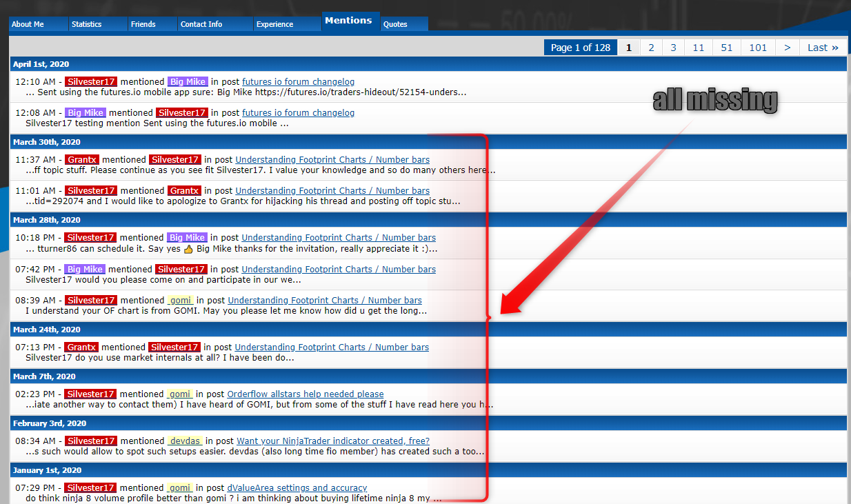The width and height of the screenshot is (851, 504).
Task: Click gomi user tag at 08:39 AM
Action: pos(180,300)
